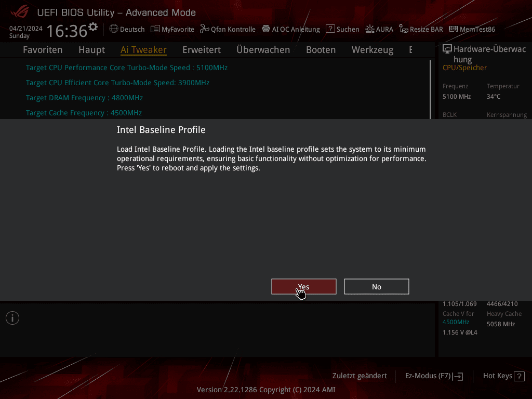The width and height of the screenshot is (532, 399).
Task: Open MyFavorite list icon
Action: [x=155, y=29]
